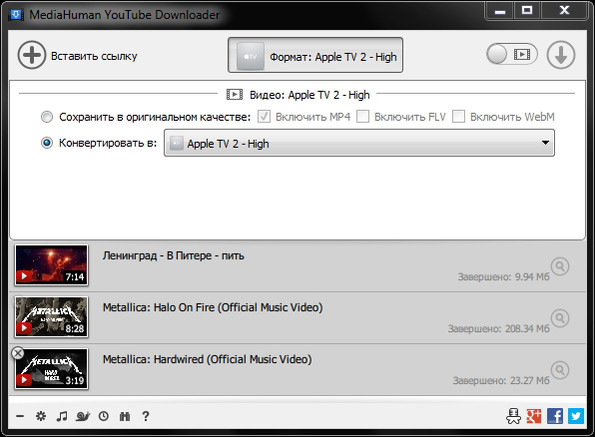Open help with the question mark icon

click(145, 417)
